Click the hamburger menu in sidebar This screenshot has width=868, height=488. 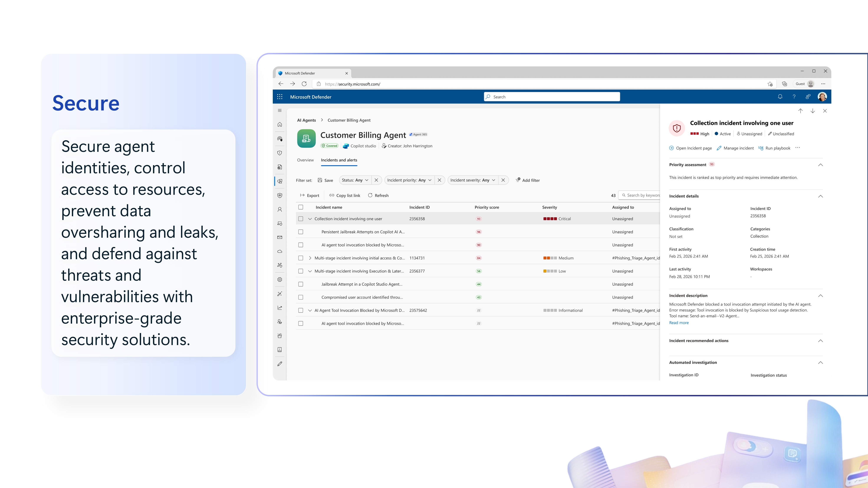tap(279, 110)
